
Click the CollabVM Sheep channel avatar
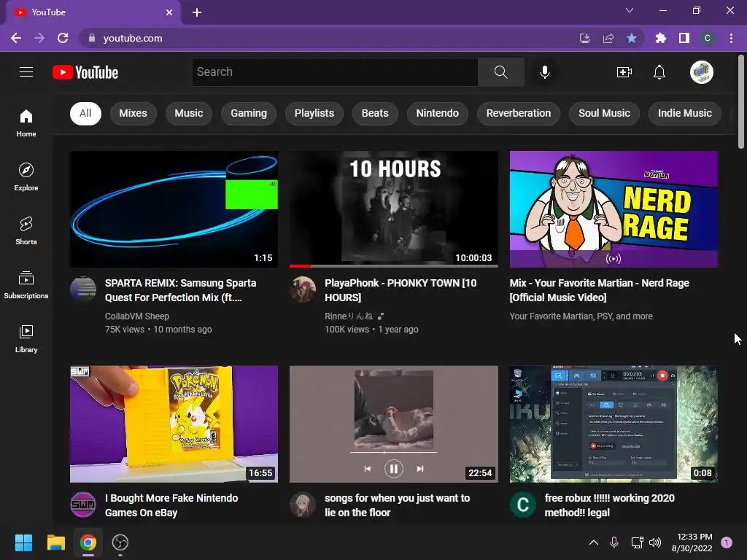tap(83, 289)
